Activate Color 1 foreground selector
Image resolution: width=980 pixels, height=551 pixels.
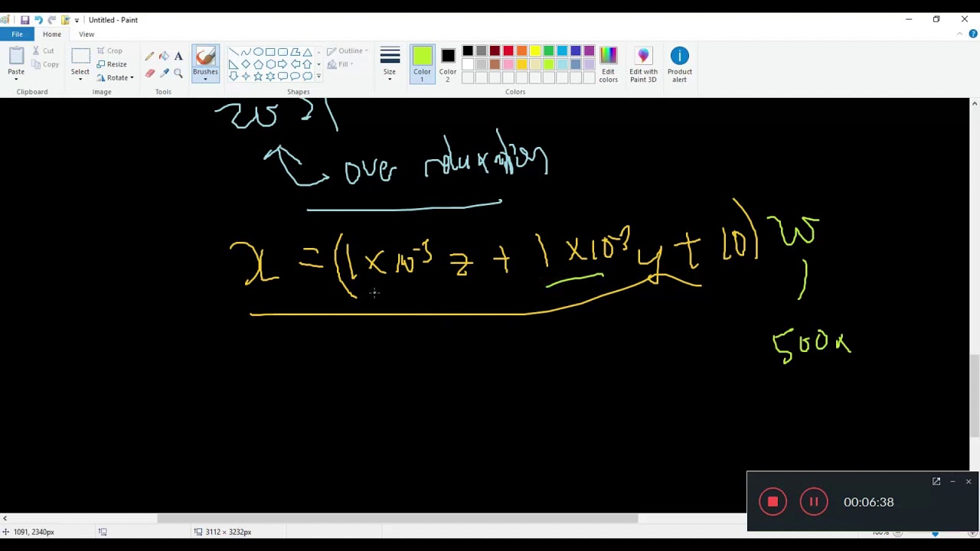click(x=422, y=65)
